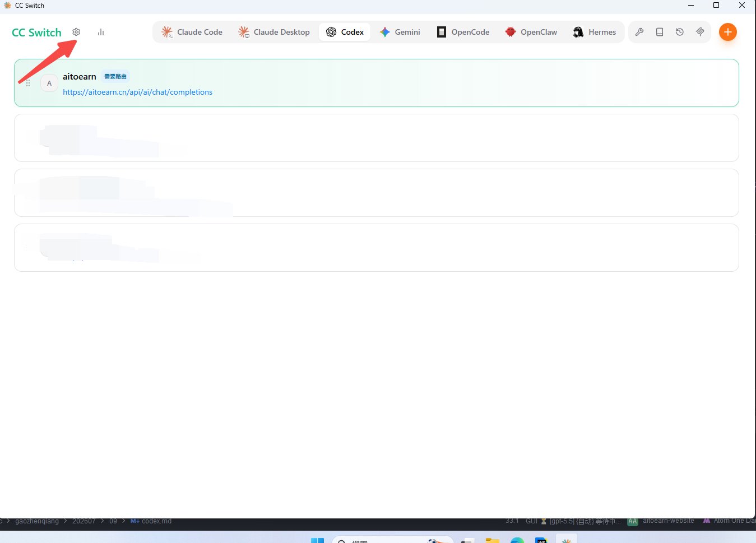The width and height of the screenshot is (756, 543).
Task: Open the aitoearn.cn chat completions URL
Action: (137, 92)
